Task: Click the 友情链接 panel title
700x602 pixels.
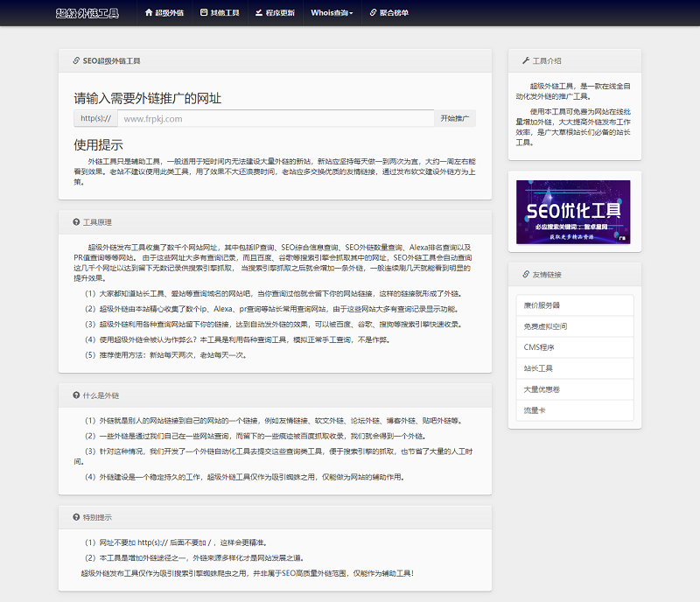Action: (547, 275)
